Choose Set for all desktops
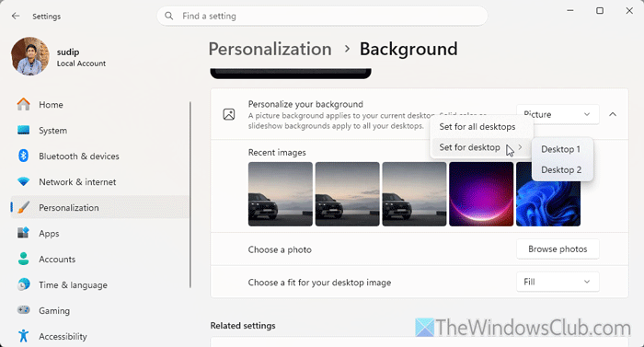The width and height of the screenshot is (644, 347). pyautogui.click(x=481, y=127)
